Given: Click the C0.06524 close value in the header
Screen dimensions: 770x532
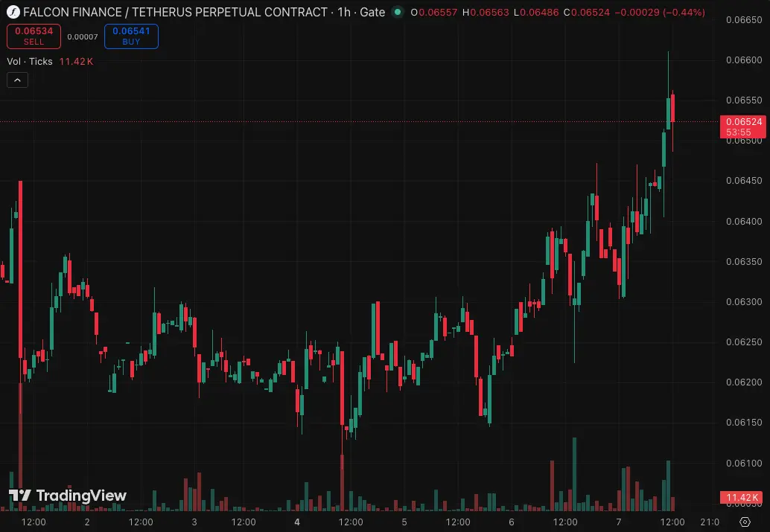Looking at the screenshot, I should (586, 12).
